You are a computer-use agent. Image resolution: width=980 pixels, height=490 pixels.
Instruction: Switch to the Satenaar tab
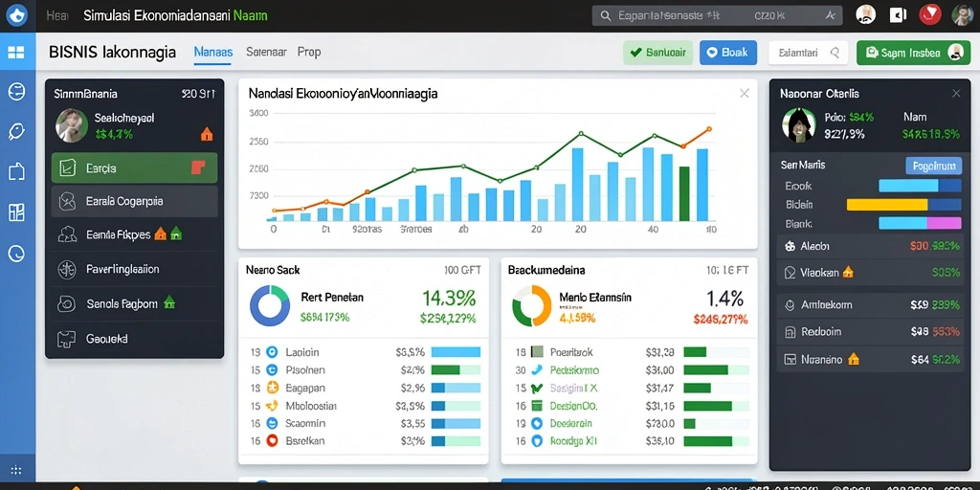click(x=266, y=53)
